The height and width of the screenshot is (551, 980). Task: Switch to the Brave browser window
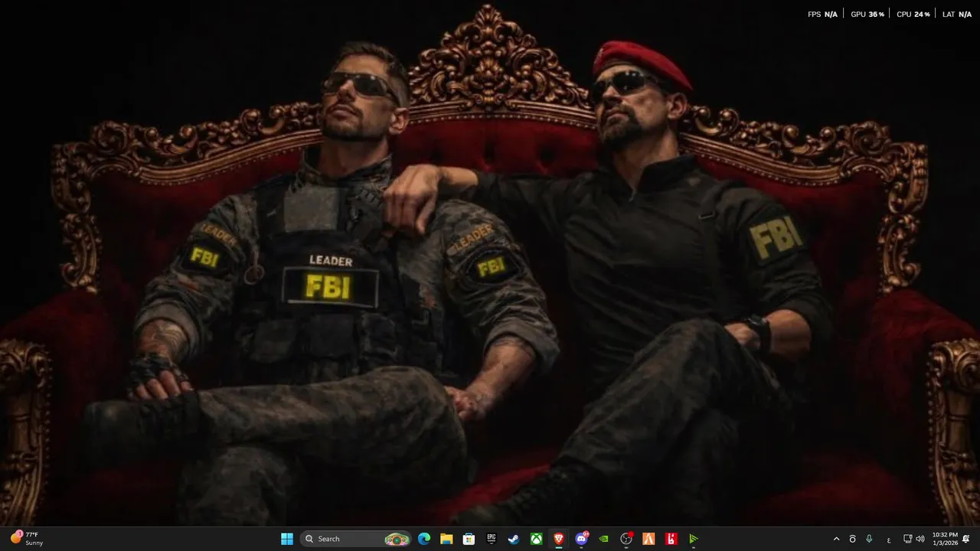(559, 539)
